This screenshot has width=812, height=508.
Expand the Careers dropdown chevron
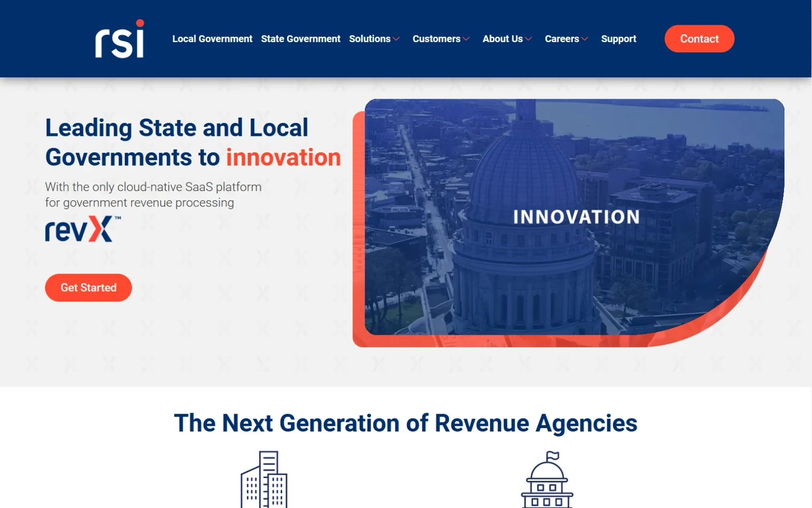(x=585, y=39)
